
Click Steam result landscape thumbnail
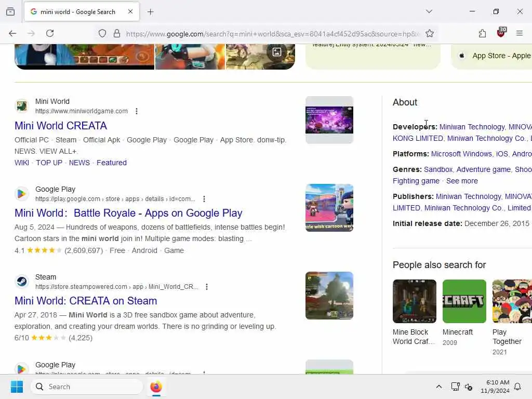329,296
